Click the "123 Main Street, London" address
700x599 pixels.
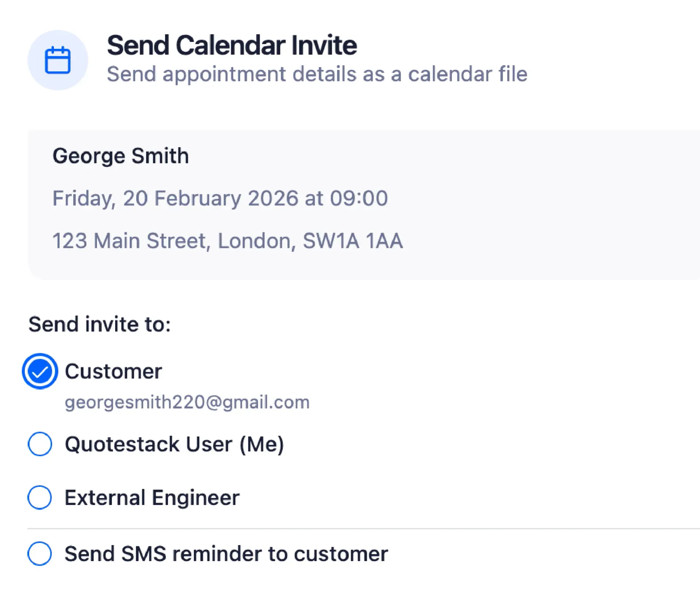(x=171, y=241)
